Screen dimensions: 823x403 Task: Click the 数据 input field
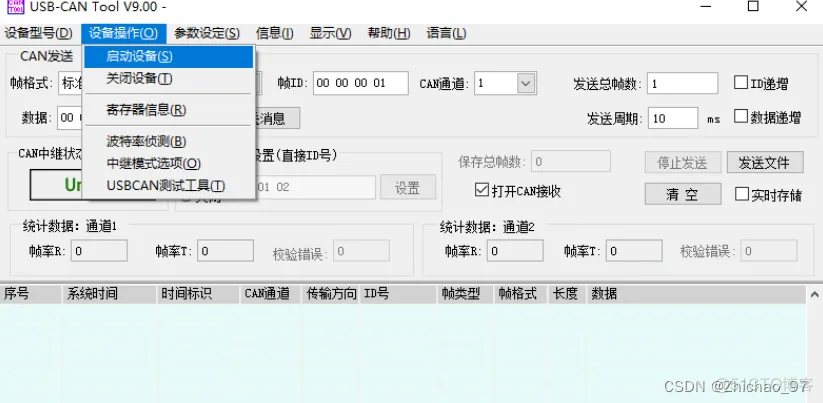pyautogui.click(x=70, y=118)
